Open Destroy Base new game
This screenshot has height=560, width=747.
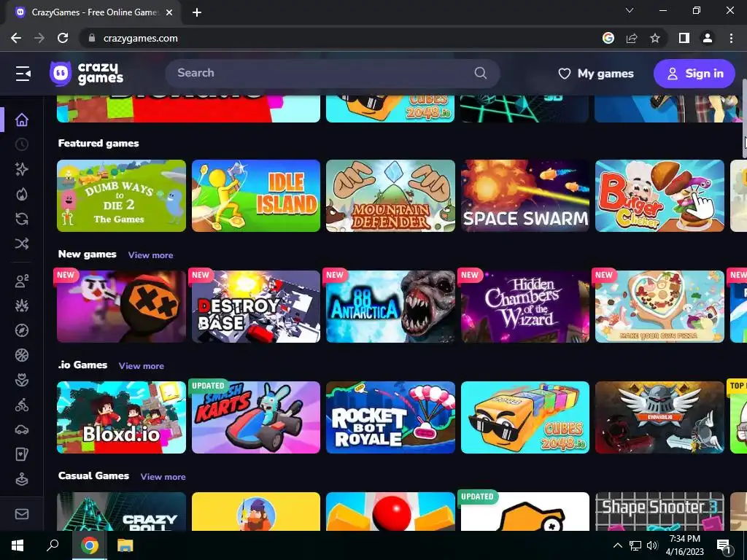[x=256, y=307]
